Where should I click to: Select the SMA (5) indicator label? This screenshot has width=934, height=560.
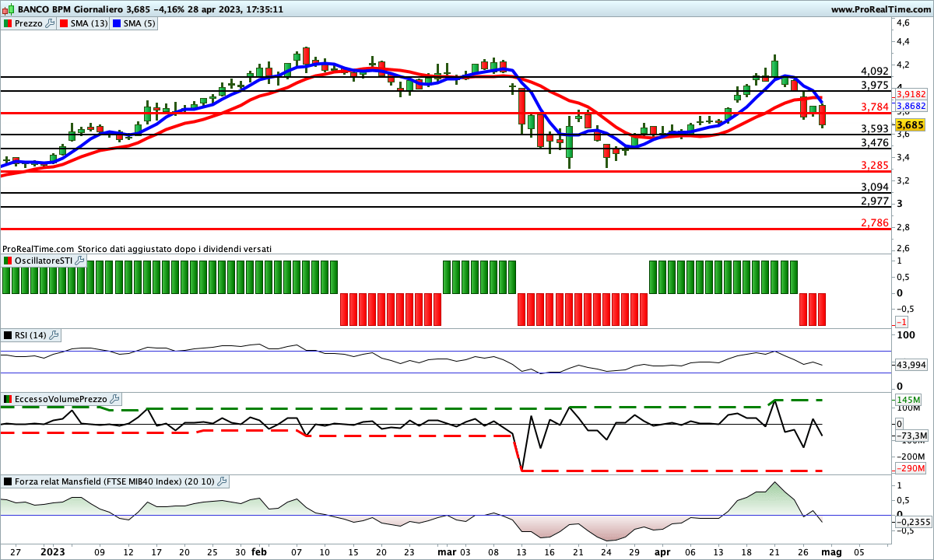coord(140,23)
